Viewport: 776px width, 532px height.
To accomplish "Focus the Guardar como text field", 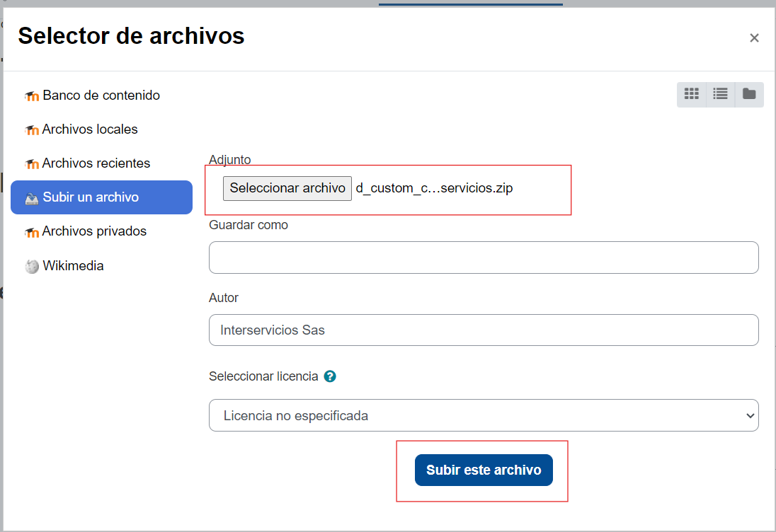I will coord(484,258).
